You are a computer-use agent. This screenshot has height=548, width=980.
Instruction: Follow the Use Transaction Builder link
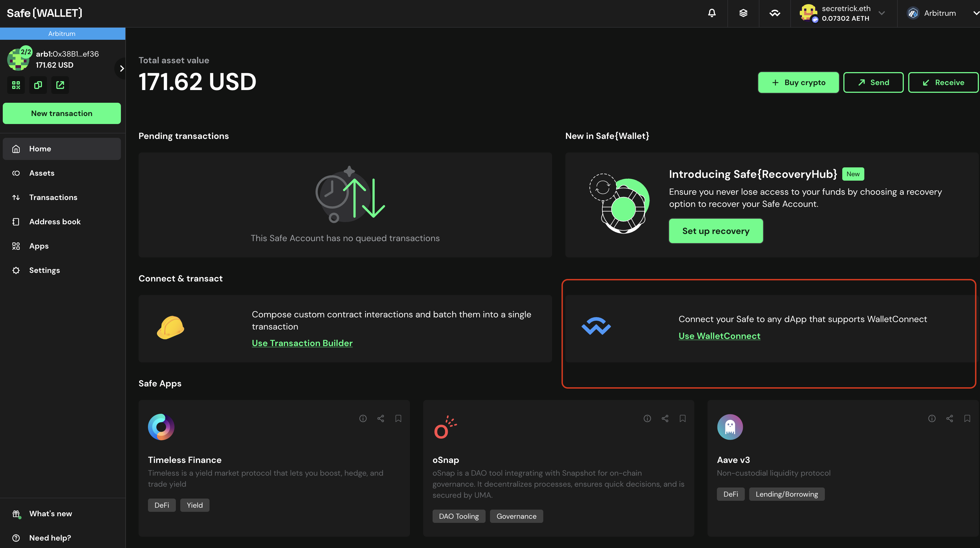302,343
